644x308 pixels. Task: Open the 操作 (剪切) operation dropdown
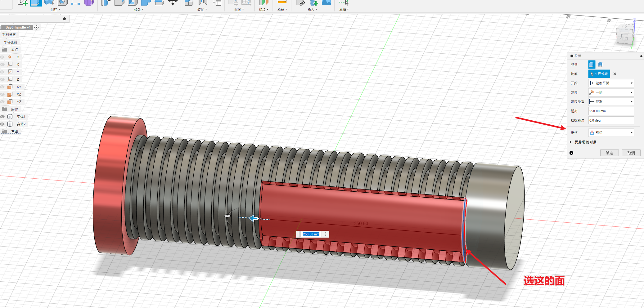611,133
